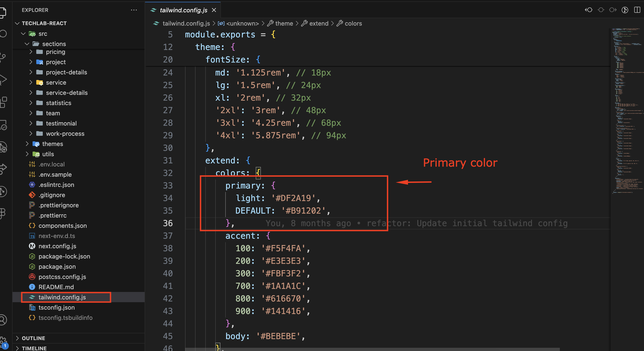644x351 pixels.
Task: Open the Source Control view in activity bar
Action: [x=3, y=57]
